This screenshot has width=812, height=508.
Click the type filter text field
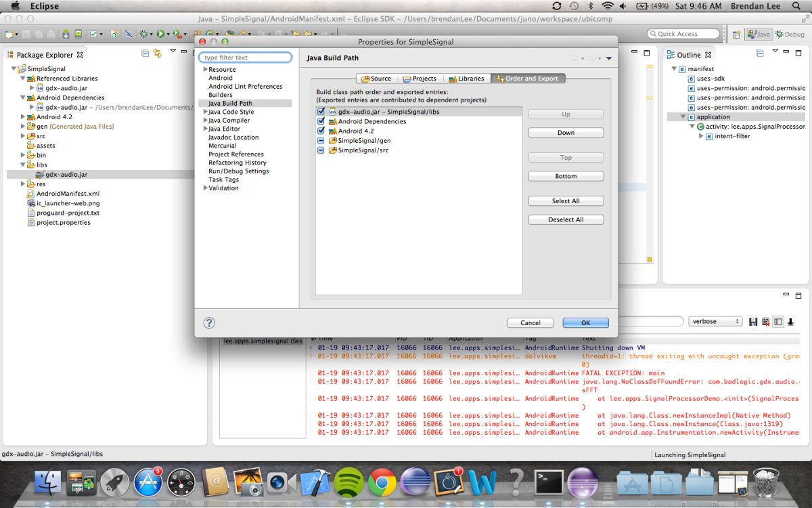click(246, 58)
